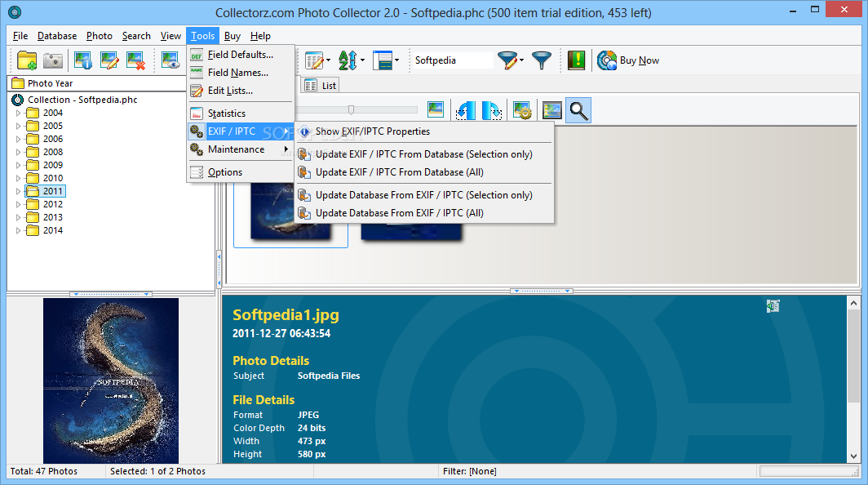Choose Edit Lists... menu entry
The image size is (868, 485).
[240, 91]
